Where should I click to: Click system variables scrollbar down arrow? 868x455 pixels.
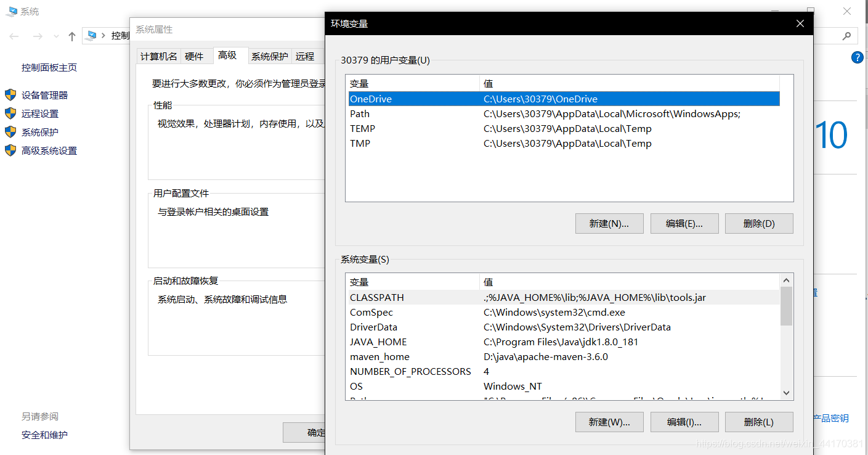pyautogui.click(x=786, y=393)
